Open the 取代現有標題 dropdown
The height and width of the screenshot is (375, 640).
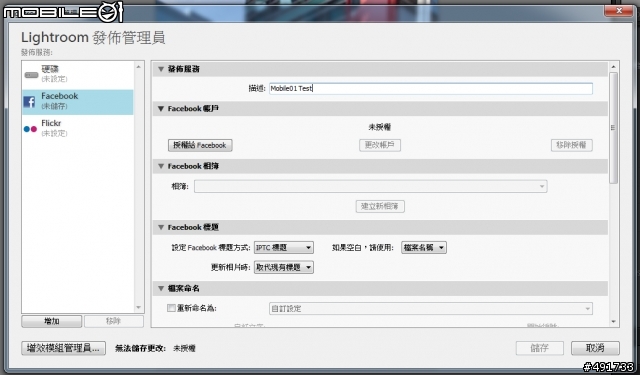pyautogui.click(x=284, y=267)
